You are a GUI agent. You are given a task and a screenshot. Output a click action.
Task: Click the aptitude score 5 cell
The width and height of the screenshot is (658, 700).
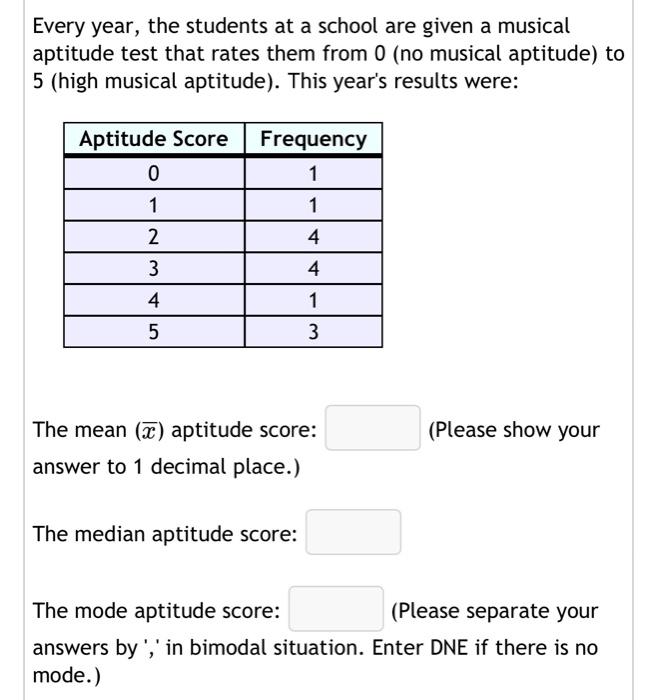pos(154,332)
